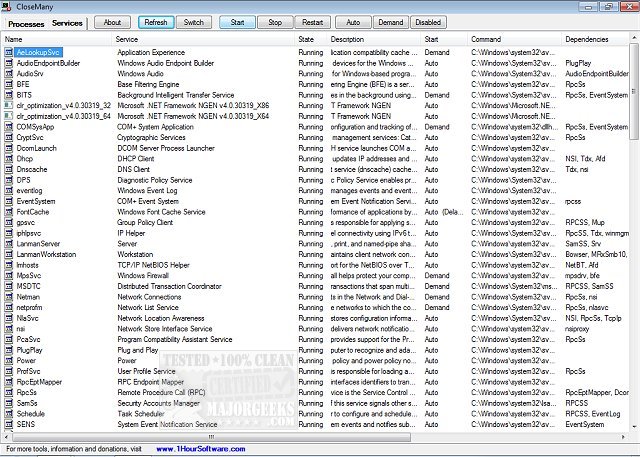The height and width of the screenshot is (457, 640).
Task: Select the MSDTC service name
Action: (28, 286)
